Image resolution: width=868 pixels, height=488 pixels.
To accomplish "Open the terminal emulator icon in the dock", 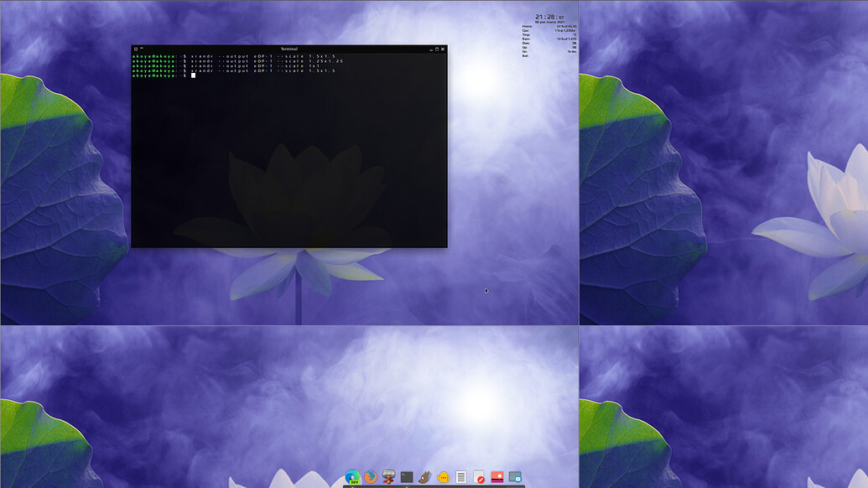I will 407,478.
